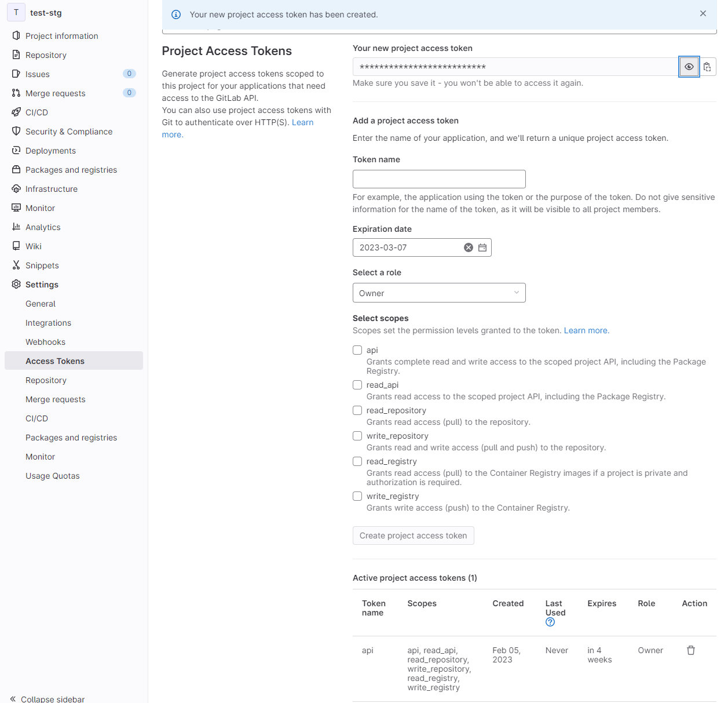Copy the new token with clipboard icon
Viewport: 728px width, 703px height.
pyautogui.click(x=707, y=67)
